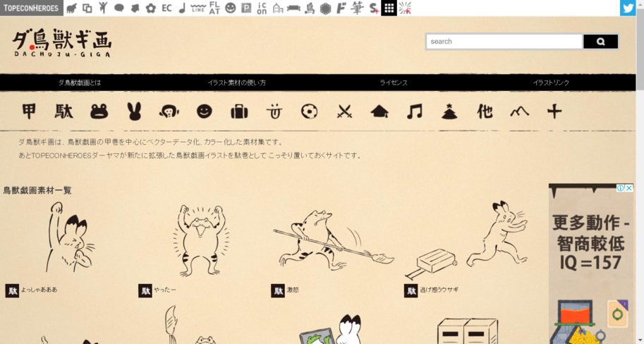Open the firework burst site icon
Image resolution: width=644 pixels, height=344 pixels.
click(x=405, y=8)
